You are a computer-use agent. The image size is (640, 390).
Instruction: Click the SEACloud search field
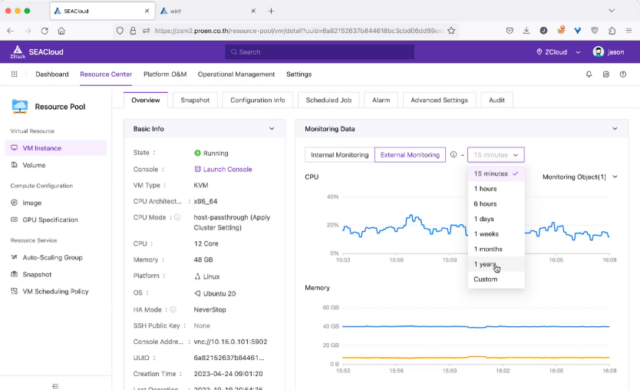click(x=320, y=52)
